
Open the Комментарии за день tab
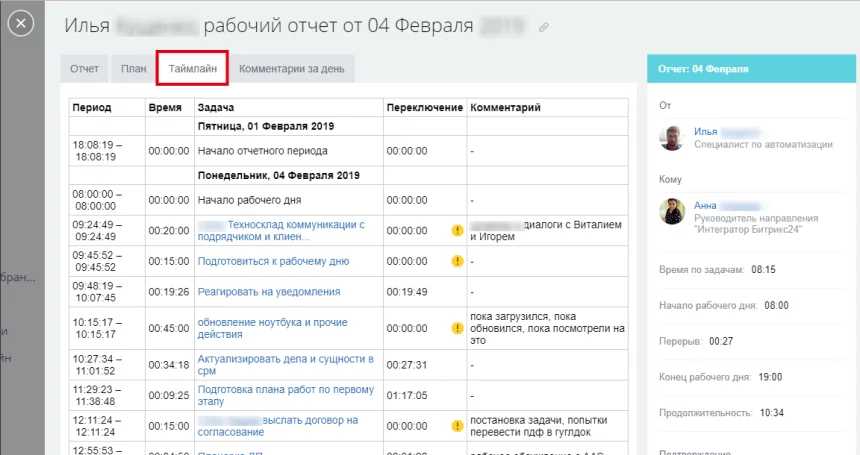point(292,69)
